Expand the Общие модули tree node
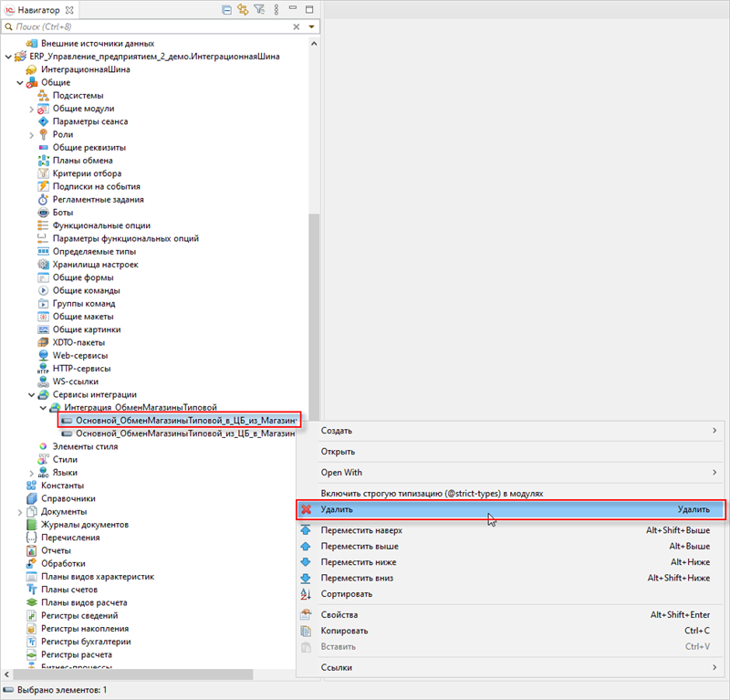Screen dimensions: 730x700 (x=31, y=109)
